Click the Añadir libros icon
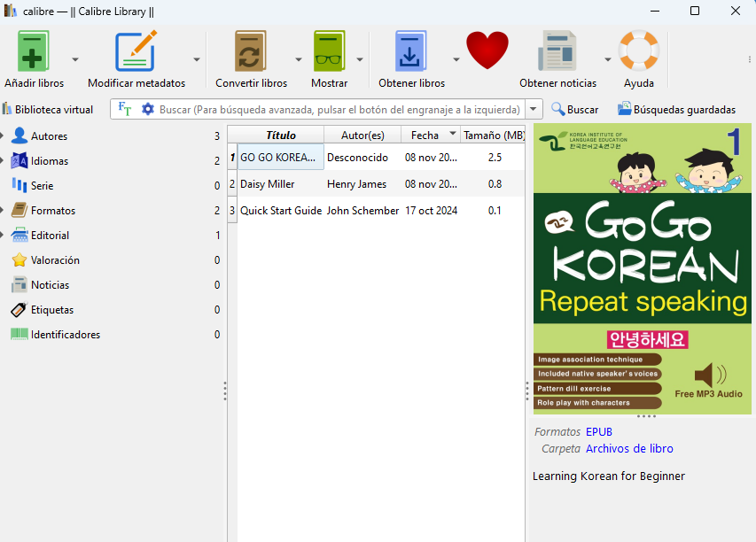Image resolution: width=756 pixels, height=542 pixels. click(x=34, y=51)
